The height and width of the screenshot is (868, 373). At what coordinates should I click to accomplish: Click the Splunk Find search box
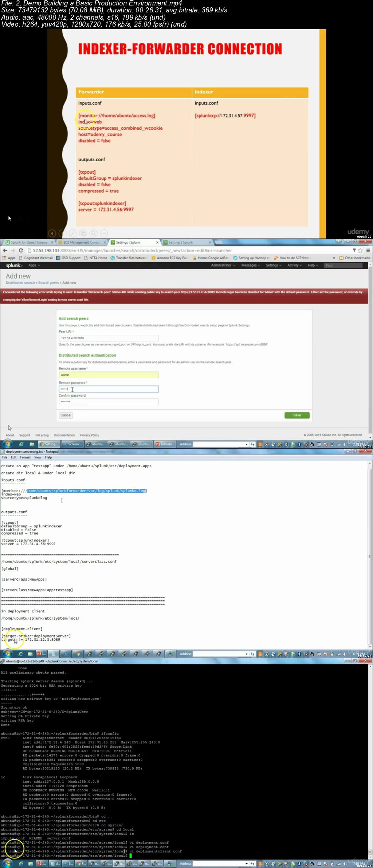pyautogui.click(x=343, y=266)
